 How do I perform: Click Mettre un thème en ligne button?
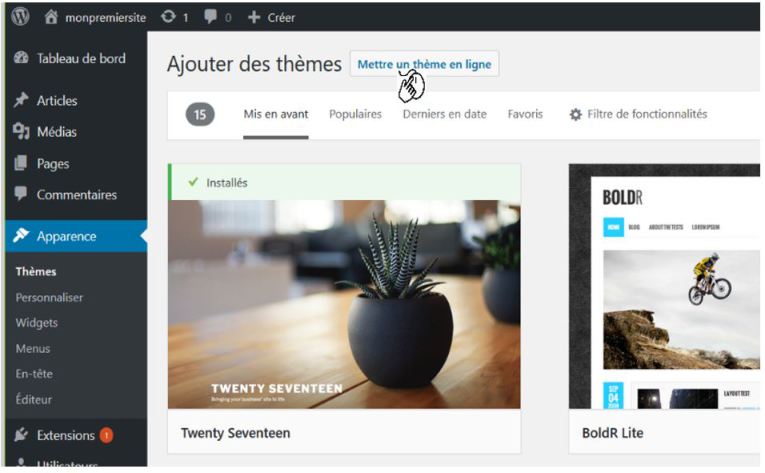(424, 64)
